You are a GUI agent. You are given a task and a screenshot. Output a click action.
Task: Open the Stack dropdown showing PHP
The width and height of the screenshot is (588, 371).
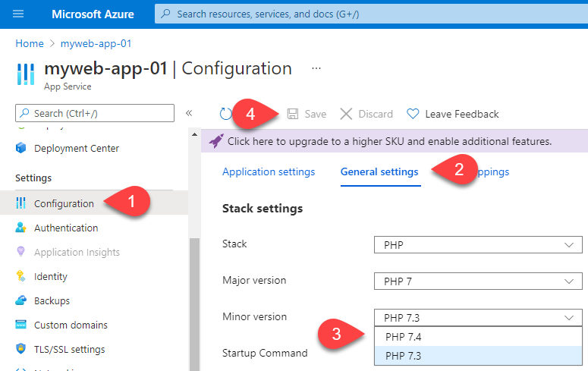pyautogui.click(x=478, y=244)
